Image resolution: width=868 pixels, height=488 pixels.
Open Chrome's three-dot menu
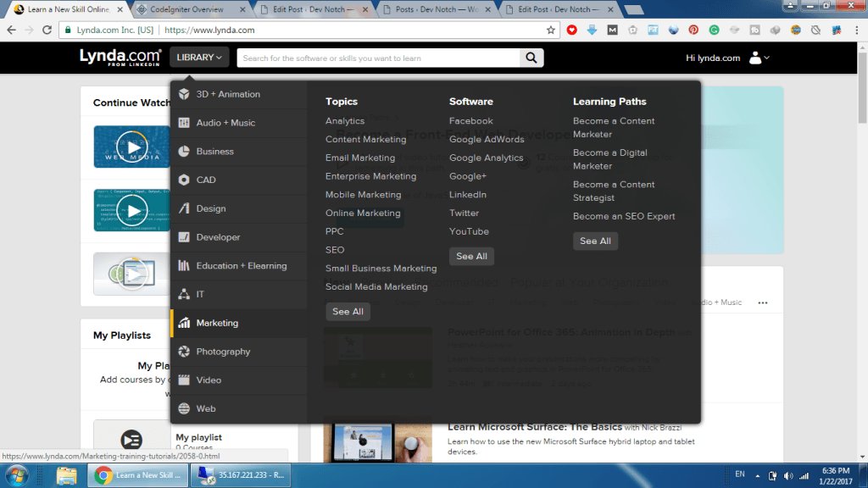(856, 30)
